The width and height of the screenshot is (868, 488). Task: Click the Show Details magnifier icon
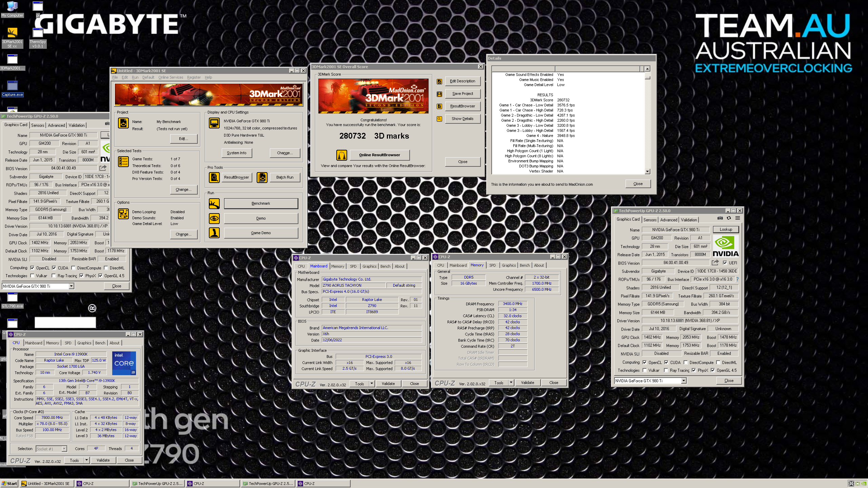(x=439, y=119)
